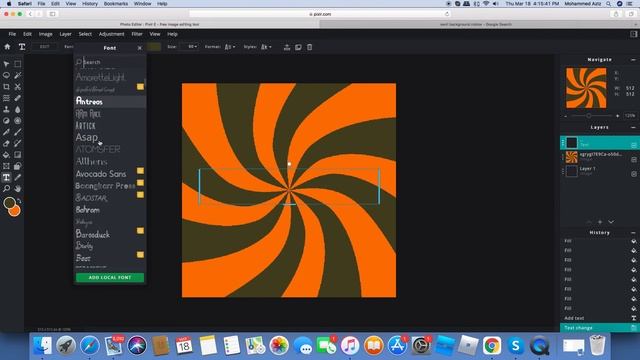
Task: Zoom in with the Navigate plus button
Action: pos(618,116)
